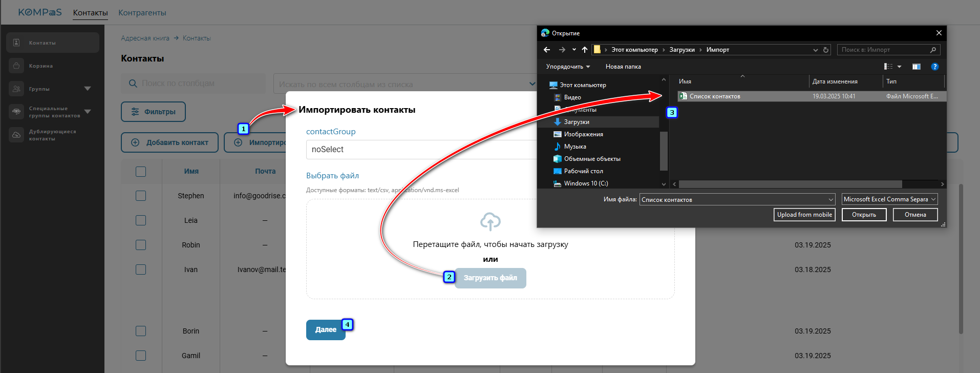The height and width of the screenshot is (373, 980).
Task: Close the Открытие file dialog
Action: (939, 33)
